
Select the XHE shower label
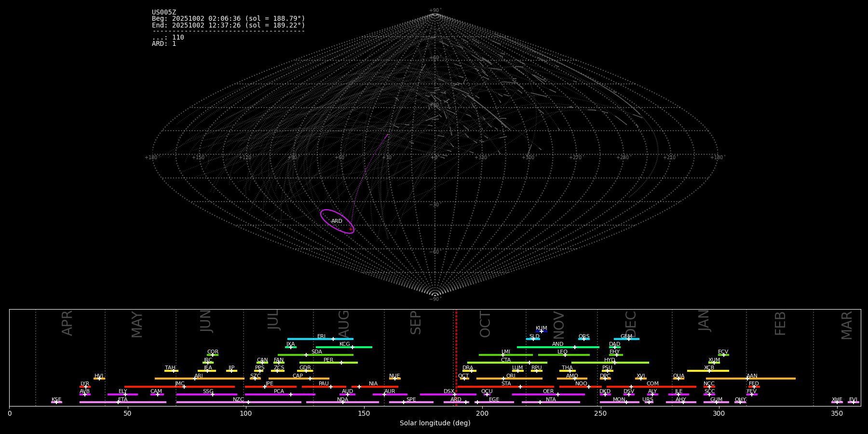tap(837, 400)
